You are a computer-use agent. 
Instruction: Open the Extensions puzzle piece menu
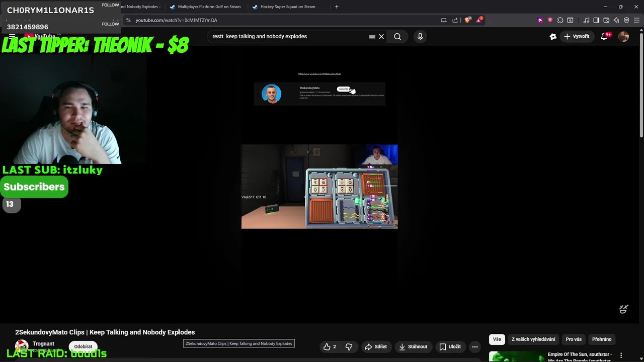click(x=560, y=20)
